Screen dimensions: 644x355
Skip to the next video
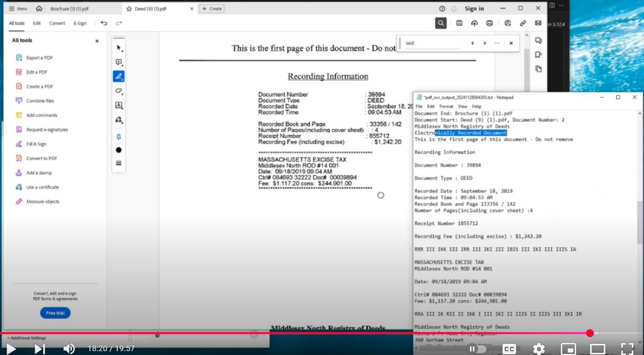point(39,349)
